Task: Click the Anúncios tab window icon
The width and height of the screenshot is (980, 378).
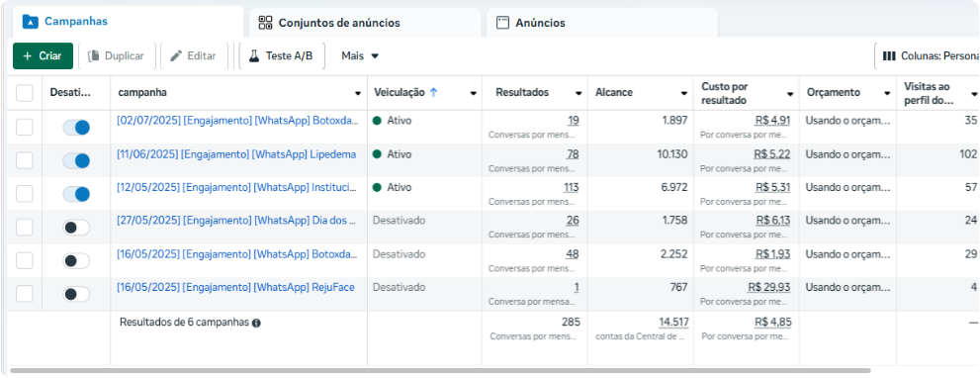Action: pos(502,23)
